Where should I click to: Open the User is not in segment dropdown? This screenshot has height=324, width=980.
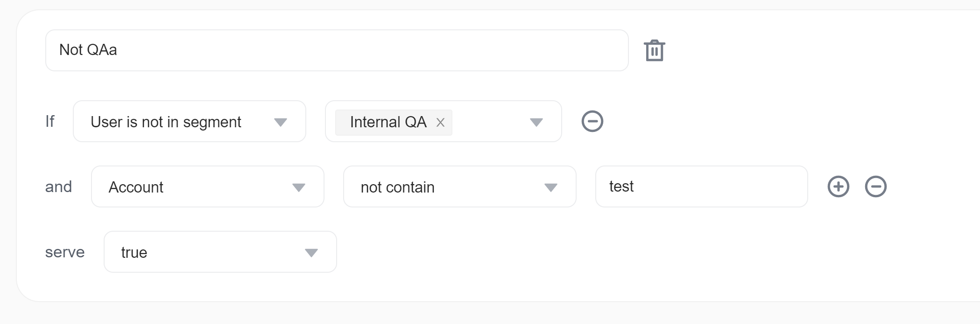[x=177, y=122]
